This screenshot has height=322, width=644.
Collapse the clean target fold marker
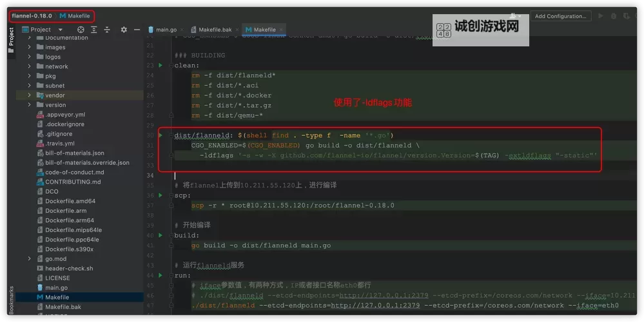tap(170, 65)
